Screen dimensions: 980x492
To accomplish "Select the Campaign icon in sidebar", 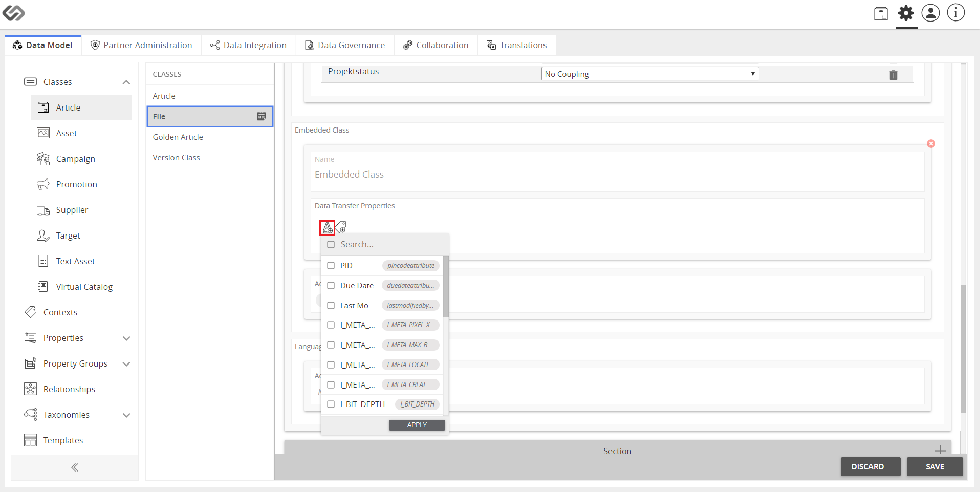I will 43,159.
